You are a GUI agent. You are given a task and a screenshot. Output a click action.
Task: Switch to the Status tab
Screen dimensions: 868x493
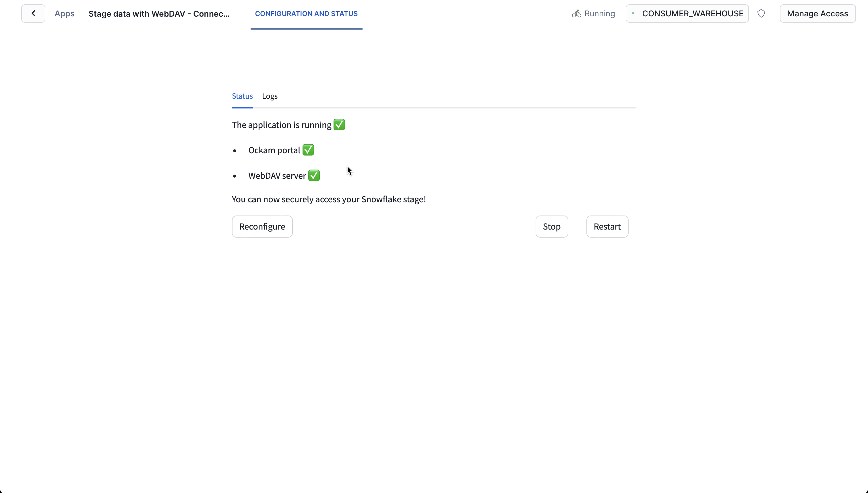pyautogui.click(x=242, y=96)
